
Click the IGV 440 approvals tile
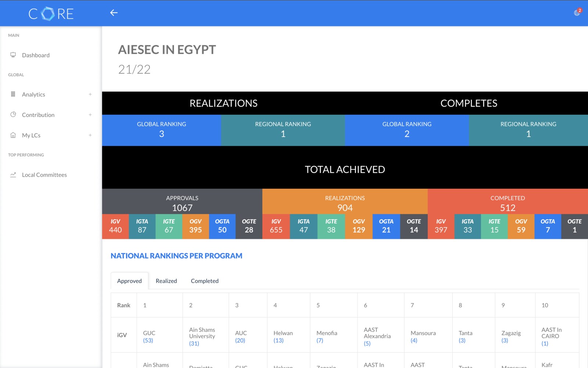coord(115,226)
